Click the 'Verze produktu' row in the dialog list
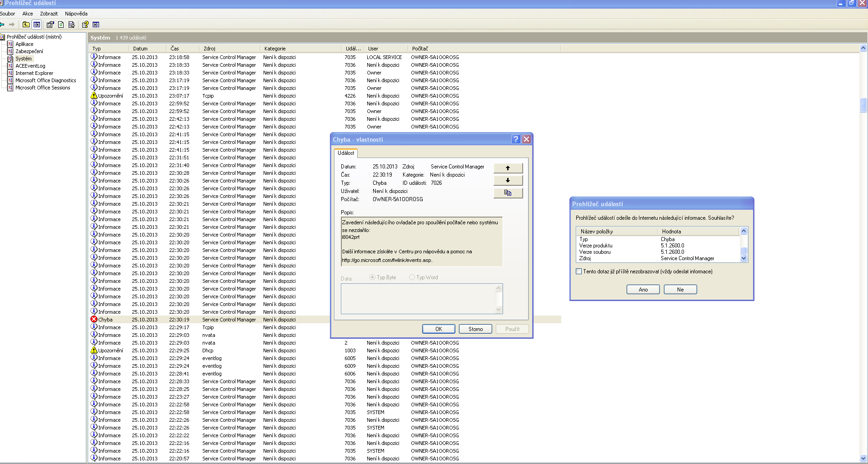The height and width of the screenshot is (464, 868). [658, 246]
